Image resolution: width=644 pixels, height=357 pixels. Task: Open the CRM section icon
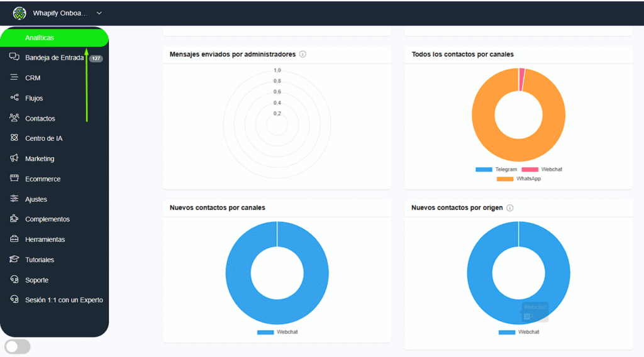[x=14, y=78]
